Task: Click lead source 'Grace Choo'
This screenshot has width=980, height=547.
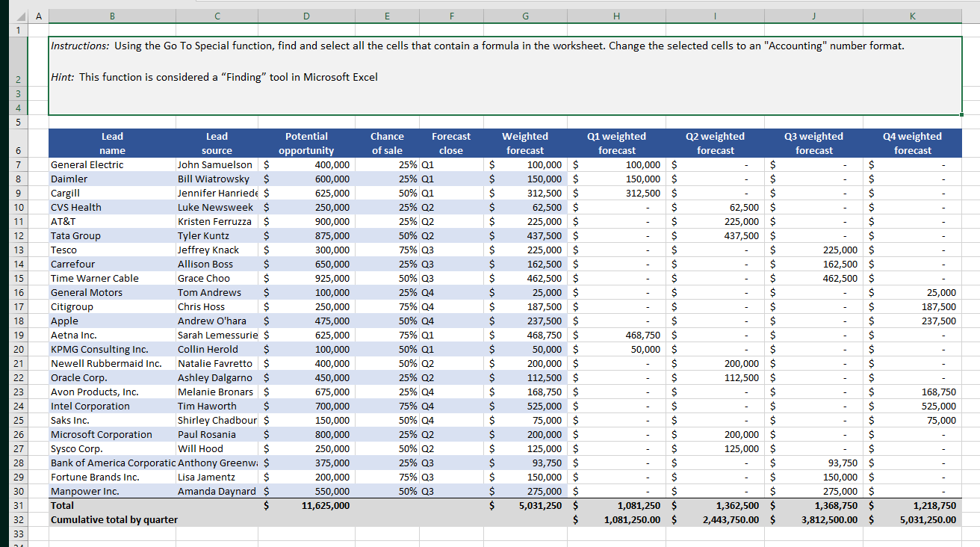Action: coord(218,278)
